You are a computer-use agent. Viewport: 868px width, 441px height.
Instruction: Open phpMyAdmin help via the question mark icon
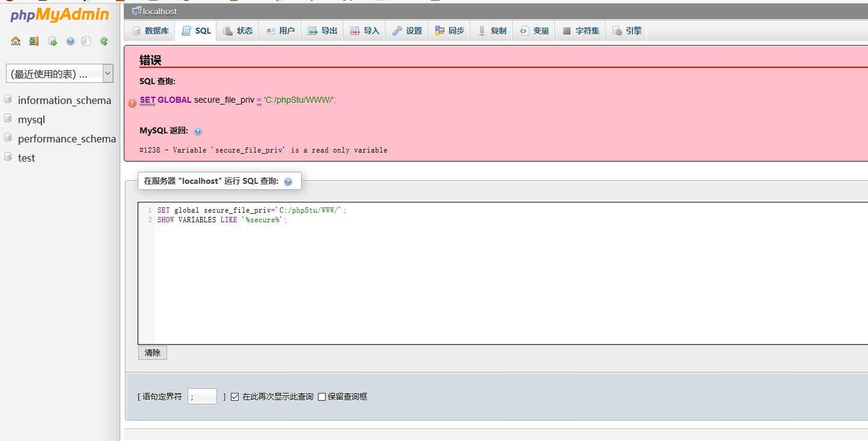point(70,41)
